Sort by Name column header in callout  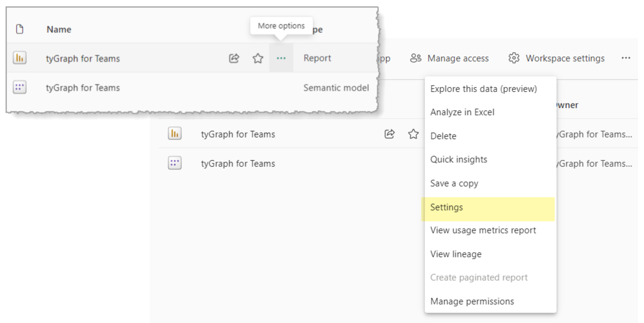click(x=59, y=29)
